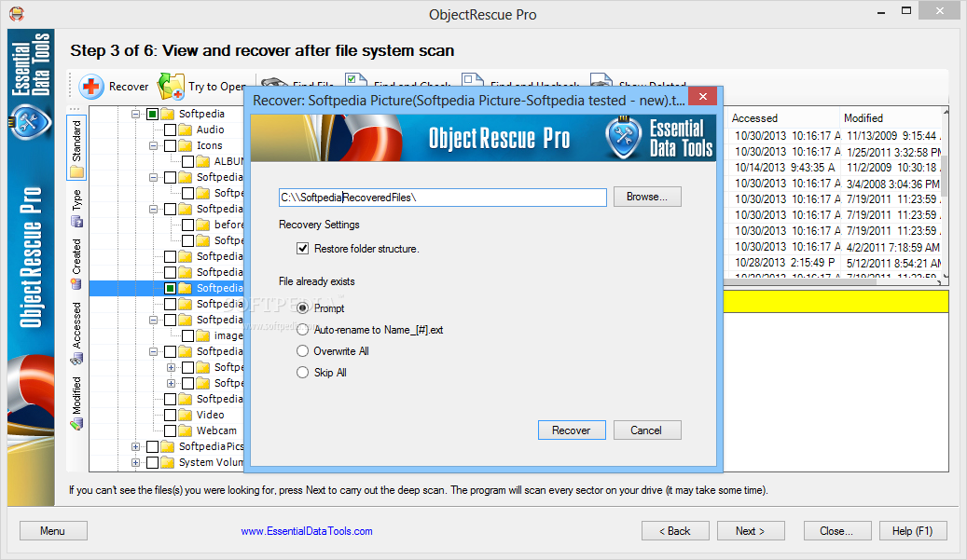
Task: Toggle the Restore folder structure checkbox
Action: pos(303,248)
